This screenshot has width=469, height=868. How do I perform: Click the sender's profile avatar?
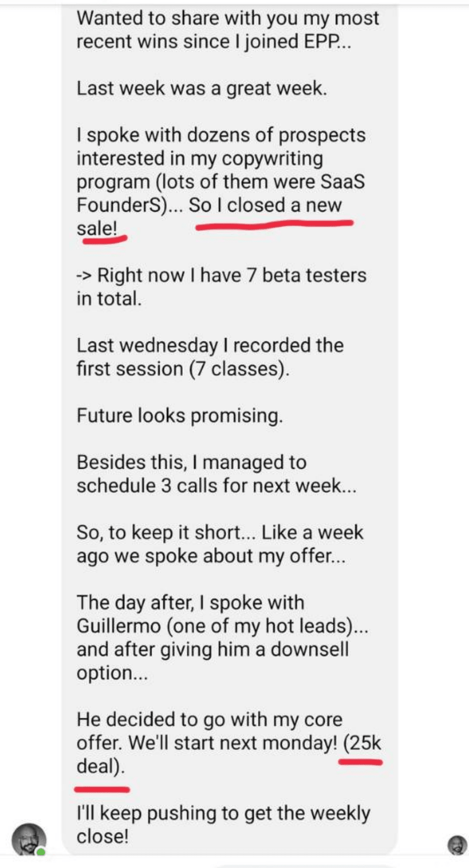pos(29,839)
